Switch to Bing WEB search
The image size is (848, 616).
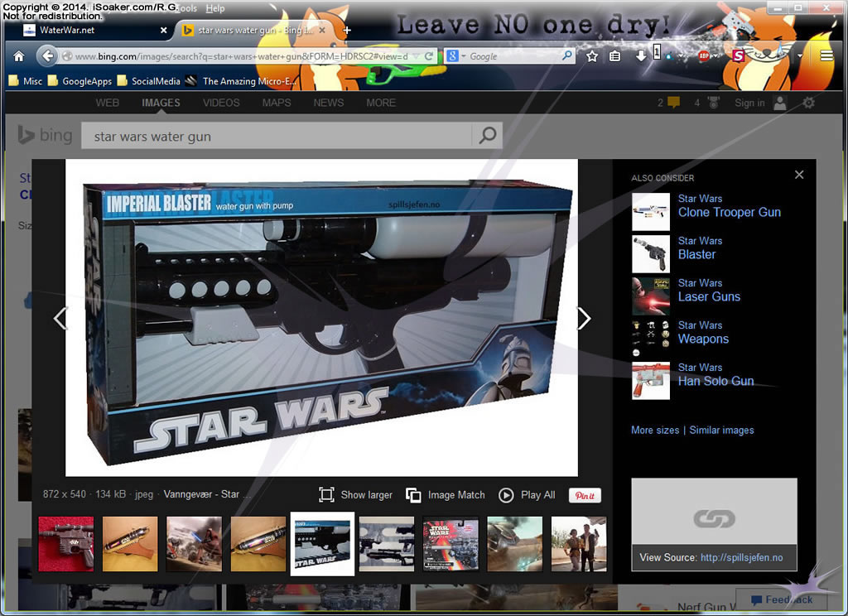107,103
